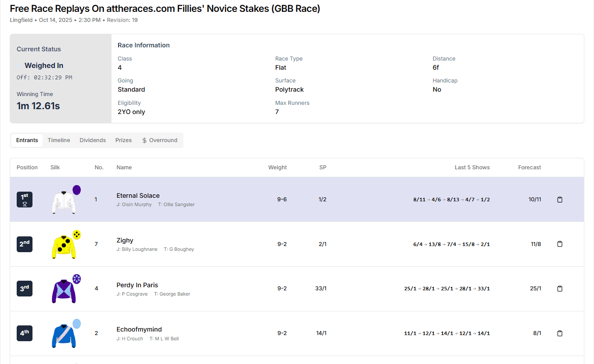594x364 pixels.
Task: Click the clipboard icon for Perdy In Paris
Action: [x=560, y=289]
